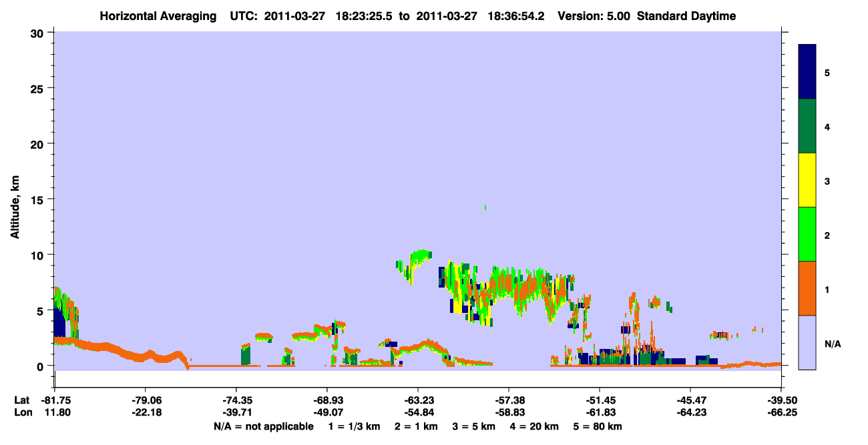Click the yellow colorbar segment labeled 3
The height and width of the screenshot is (445, 868).
click(x=807, y=180)
